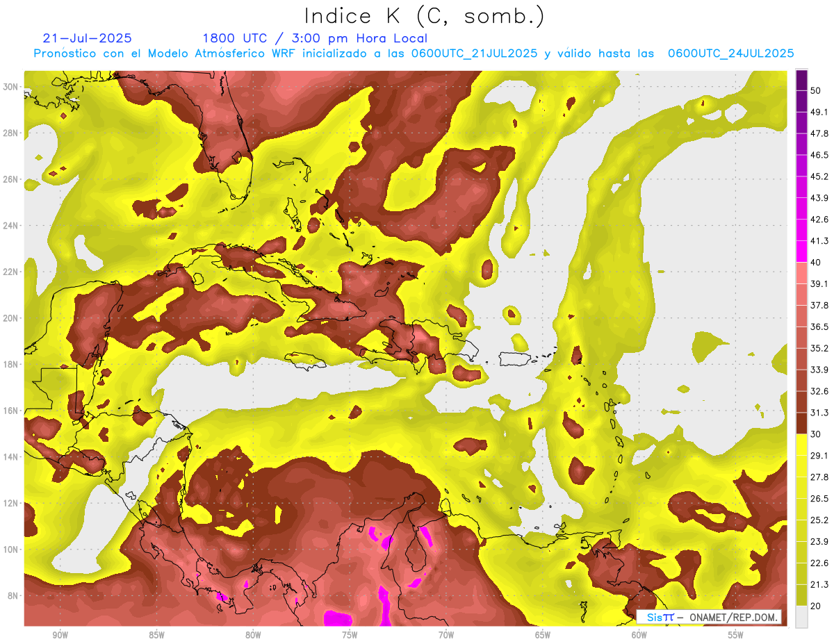Click the '23.9' color scale value
The height and width of the screenshot is (644, 834).
tap(819, 542)
